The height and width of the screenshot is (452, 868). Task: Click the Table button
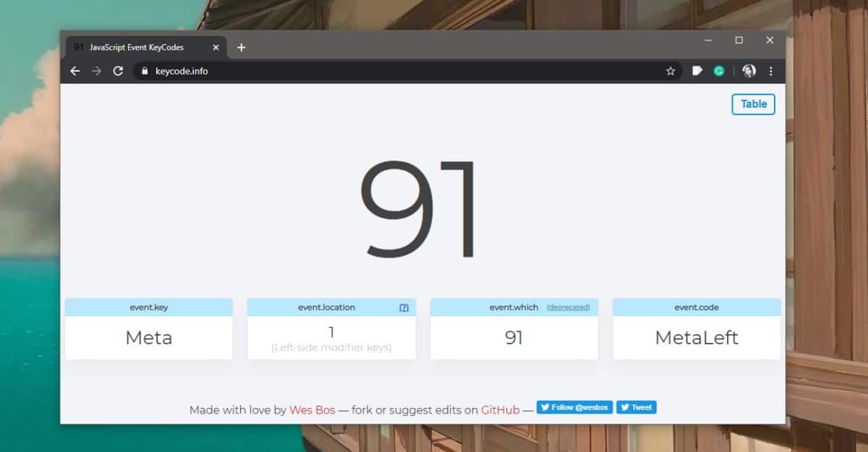pos(754,104)
